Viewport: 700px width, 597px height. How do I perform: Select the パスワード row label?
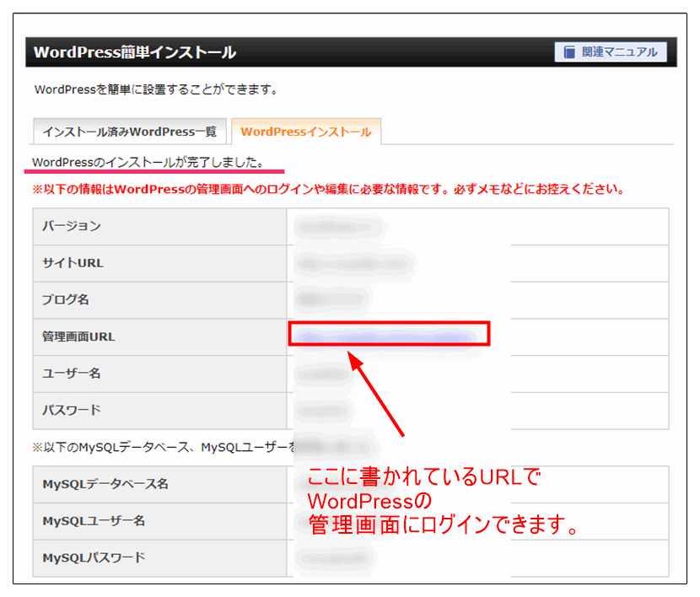coord(72,410)
